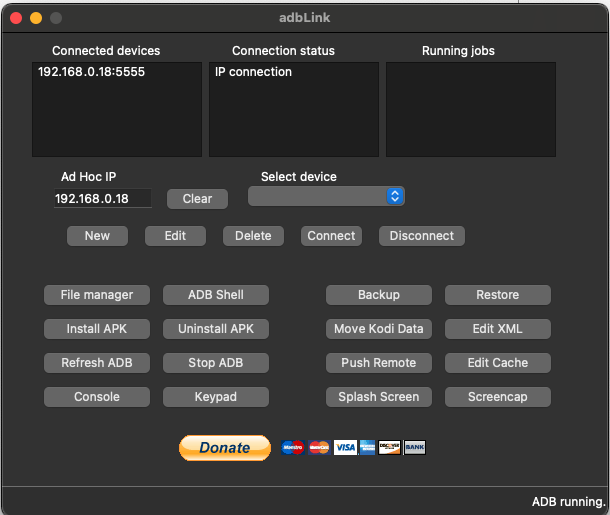
Task: Click Uninstall APK
Action: (x=216, y=329)
